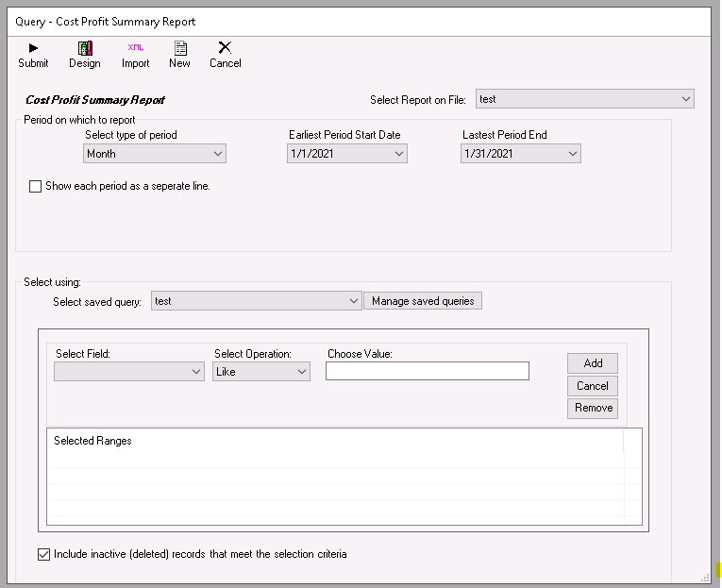Click the Submit play icon
722x588 pixels.
pyautogui.click(x=33, y=48)
